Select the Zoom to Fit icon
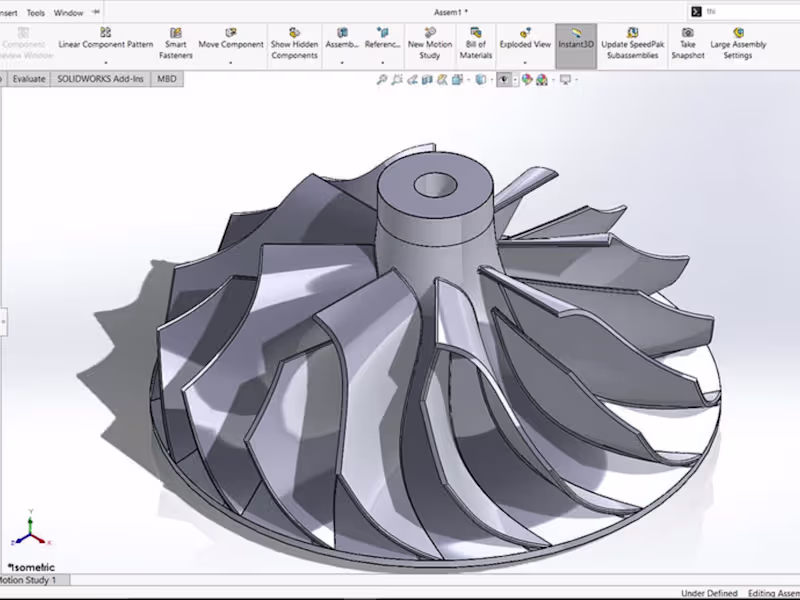 tap(383, 80)
